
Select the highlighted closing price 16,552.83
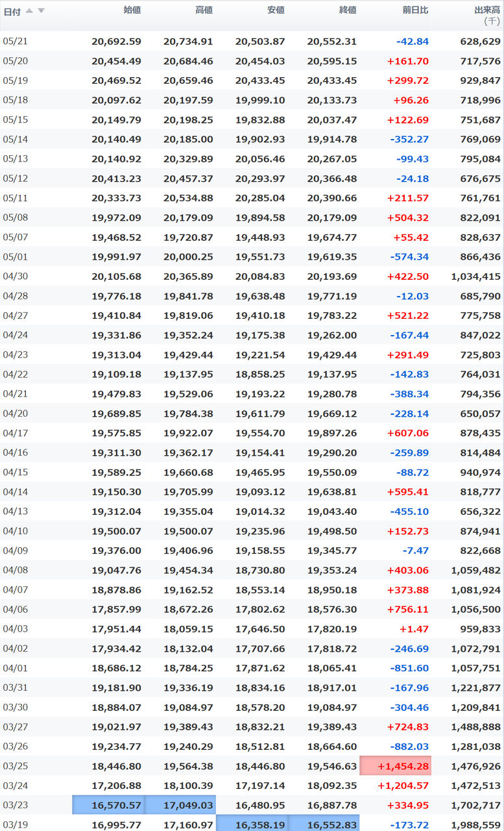324,823
